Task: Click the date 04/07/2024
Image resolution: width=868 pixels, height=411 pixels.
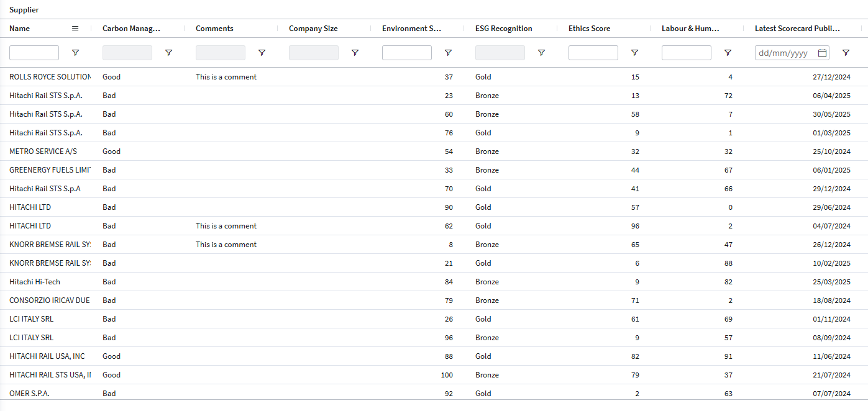Action: point(831,226)
